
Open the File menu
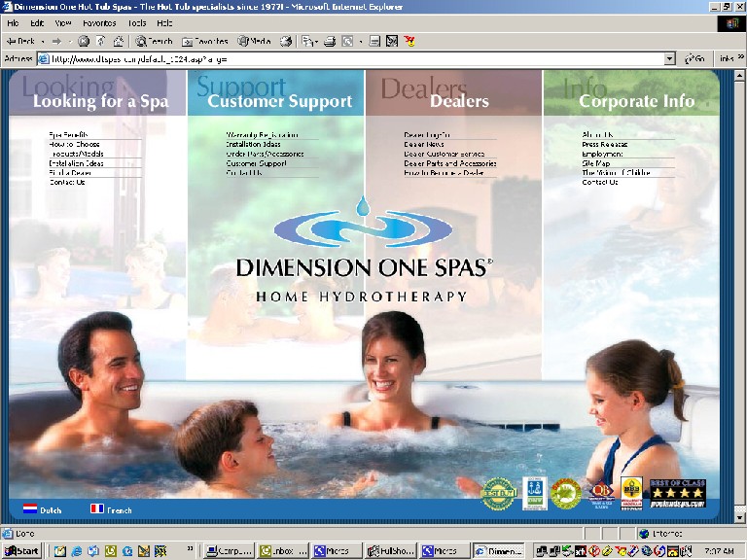point(12,22)
